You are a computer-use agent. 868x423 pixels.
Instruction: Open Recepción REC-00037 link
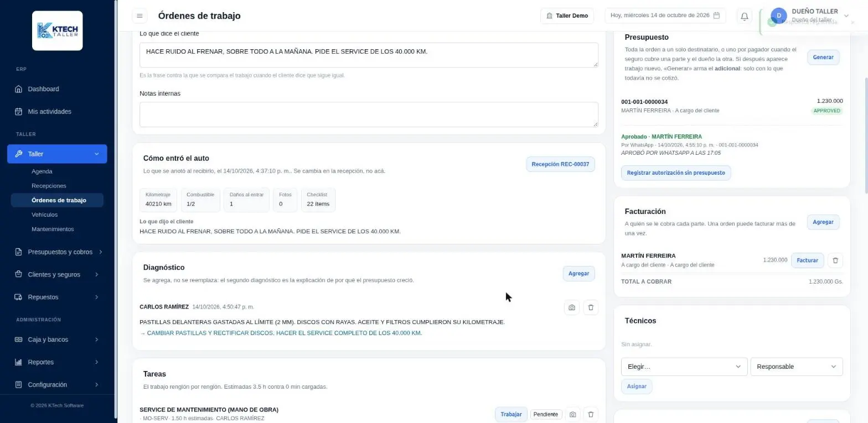[x=560, y=164]
